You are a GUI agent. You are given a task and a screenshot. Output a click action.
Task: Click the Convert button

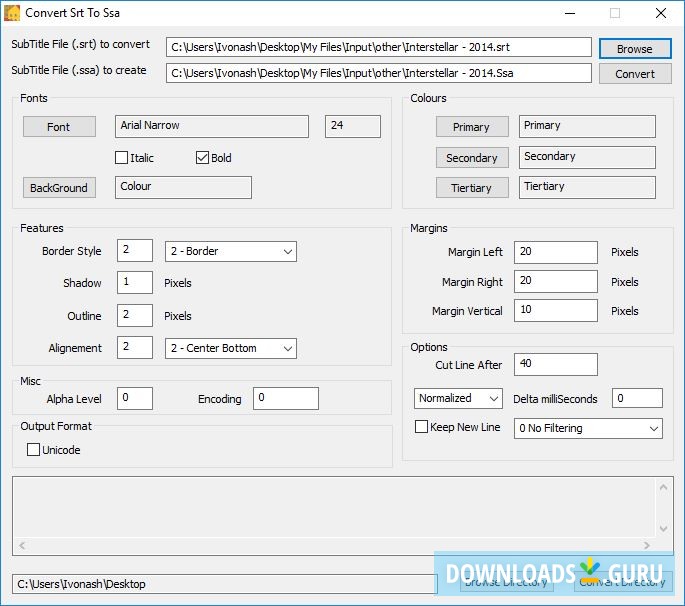click(635, 74)
